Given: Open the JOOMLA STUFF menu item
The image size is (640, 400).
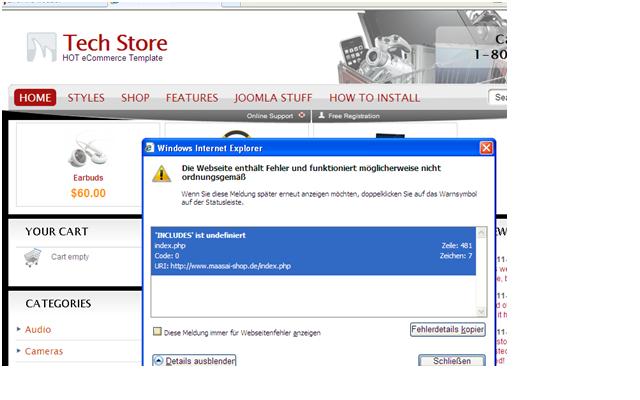Looking at the screenshot, I should click(273, 98).
